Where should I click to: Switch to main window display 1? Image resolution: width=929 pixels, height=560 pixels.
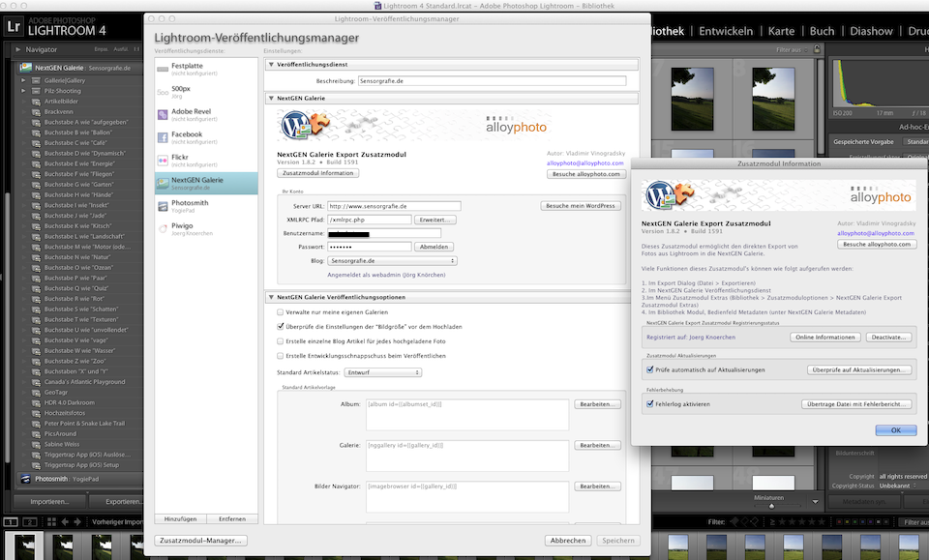pyautogui.click(x=11, y=522)
